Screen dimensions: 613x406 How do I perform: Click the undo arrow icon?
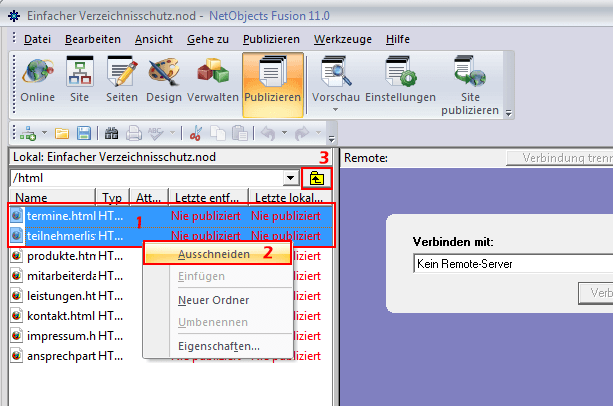point(268,134)
